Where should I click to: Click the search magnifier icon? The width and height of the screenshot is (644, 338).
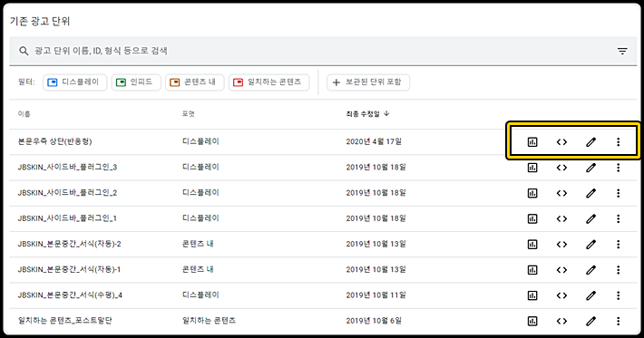[x=24, y=51]
